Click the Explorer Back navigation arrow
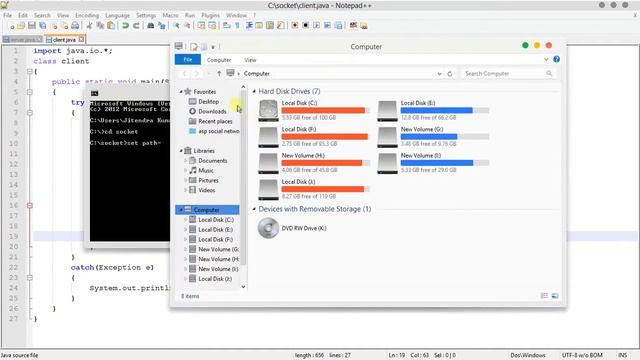The image size is (640, 360). tap(184, 73)
